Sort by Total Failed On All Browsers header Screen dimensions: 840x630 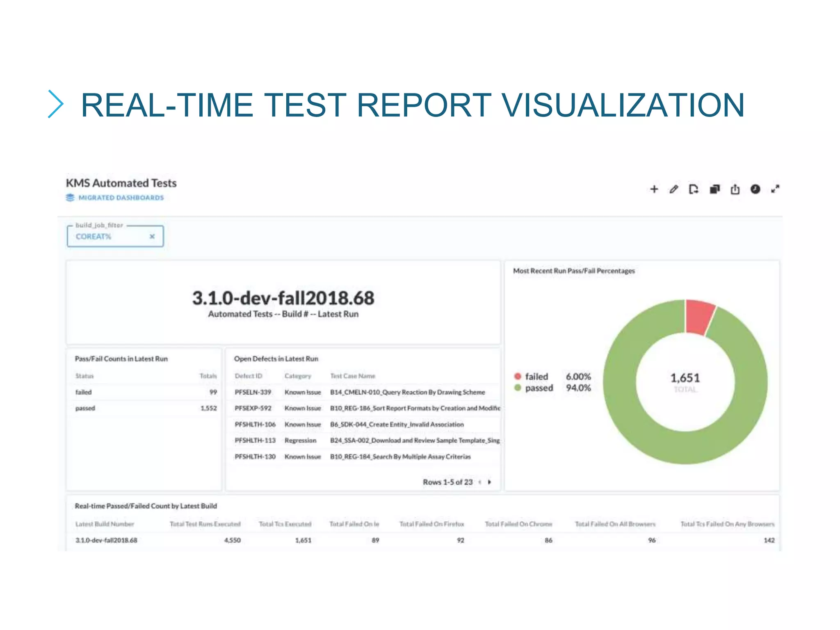pyautogui.click(x=615, y=524)
